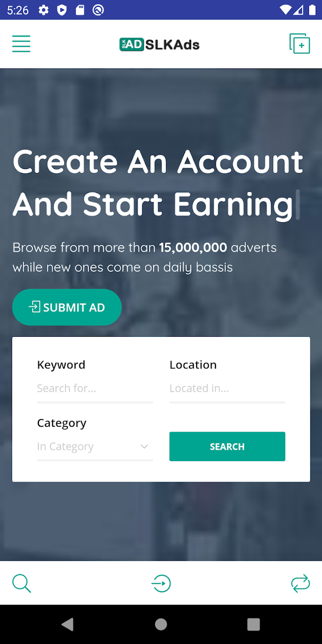Tap the recent apps square button

(254, 624)
